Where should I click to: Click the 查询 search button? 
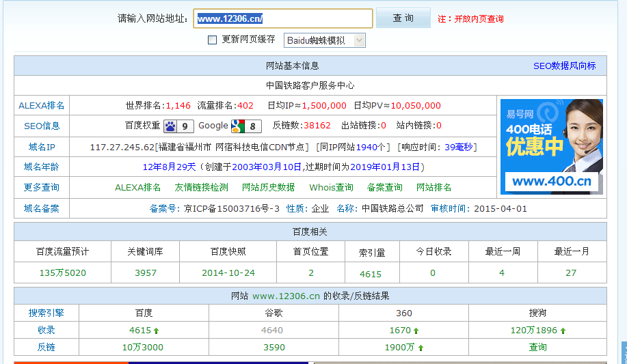(403, 18)
